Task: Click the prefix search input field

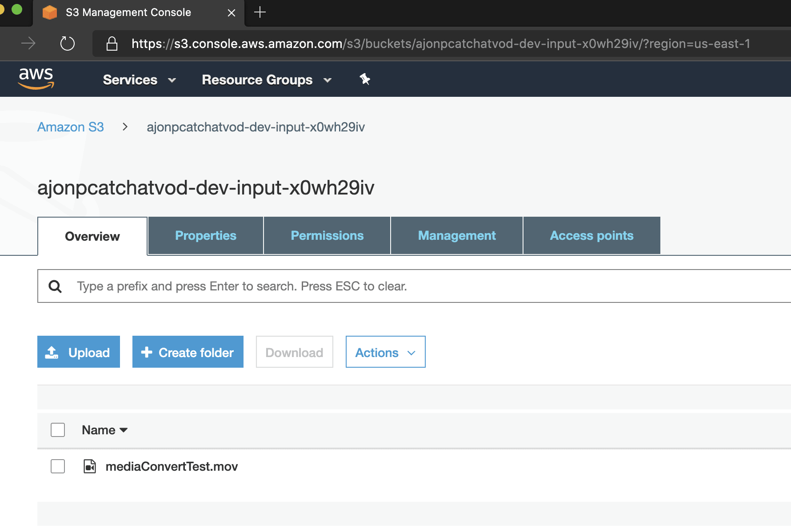Action: point(414,286)
